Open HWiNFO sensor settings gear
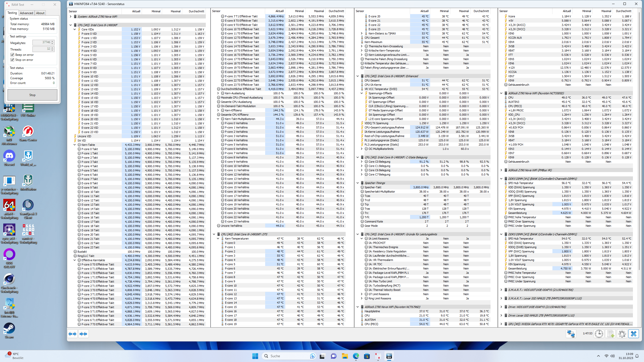The height and width of the screenshot is (362, 644). pos(622,334)
